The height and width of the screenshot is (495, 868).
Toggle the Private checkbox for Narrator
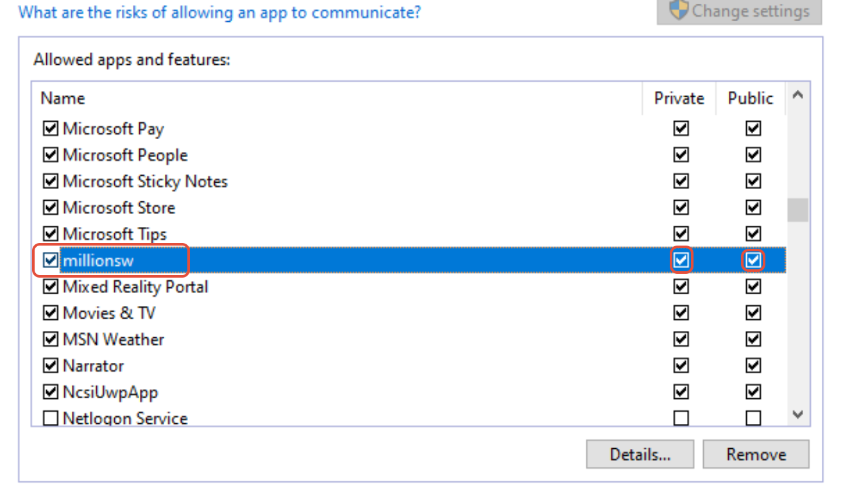681,365
